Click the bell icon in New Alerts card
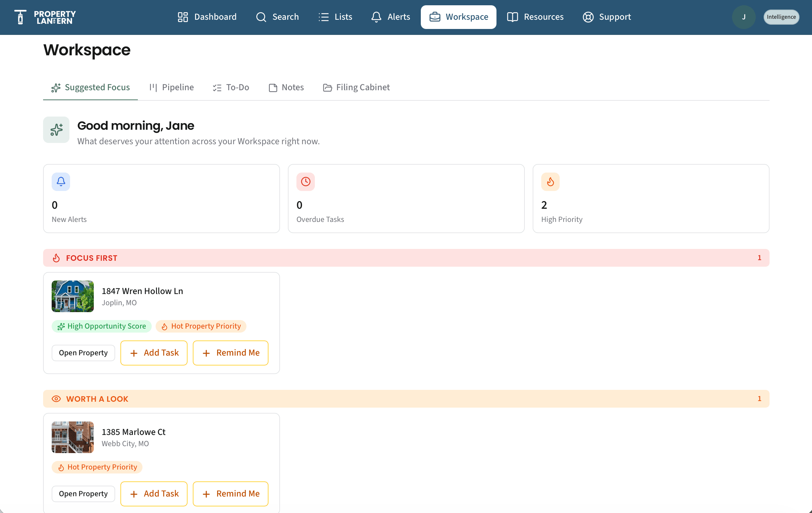Image resolution: width=812 pixels, height=513 pixels. pos(61,181)
